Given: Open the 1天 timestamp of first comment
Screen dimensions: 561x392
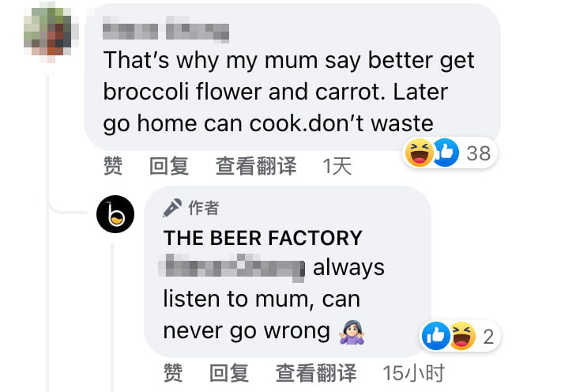Looking at the screenshot, I should click(337, 167).
